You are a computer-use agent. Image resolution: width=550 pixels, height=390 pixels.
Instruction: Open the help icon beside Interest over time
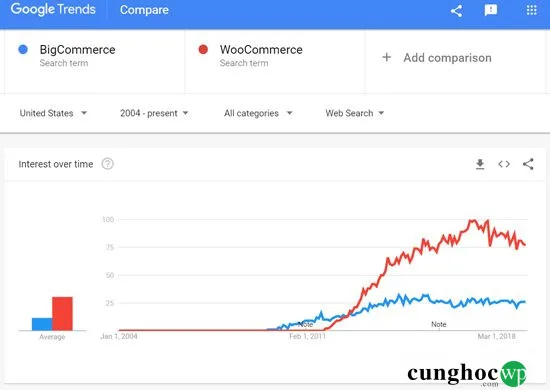coord(107,164)
